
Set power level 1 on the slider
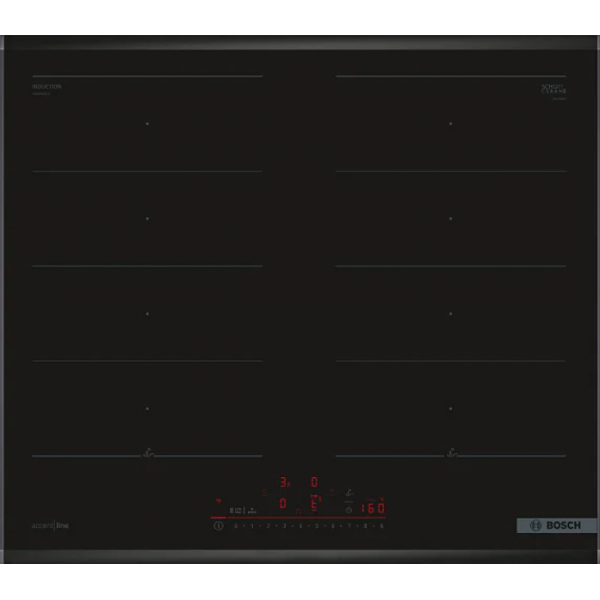(x=252, y=526)
